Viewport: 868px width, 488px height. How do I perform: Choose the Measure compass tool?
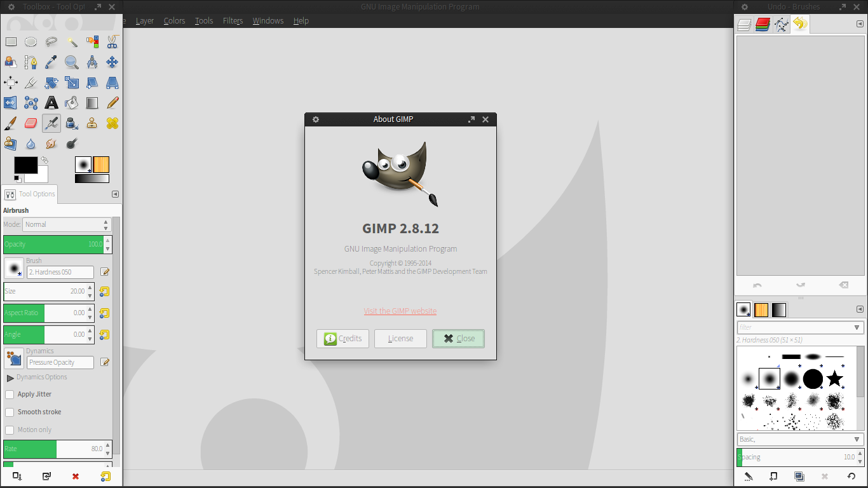[92, 62]
